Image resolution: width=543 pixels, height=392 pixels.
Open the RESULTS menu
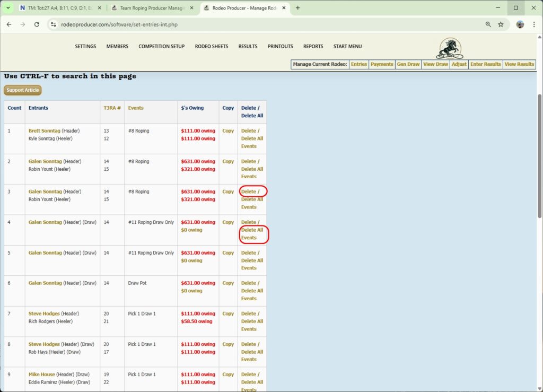248,46
